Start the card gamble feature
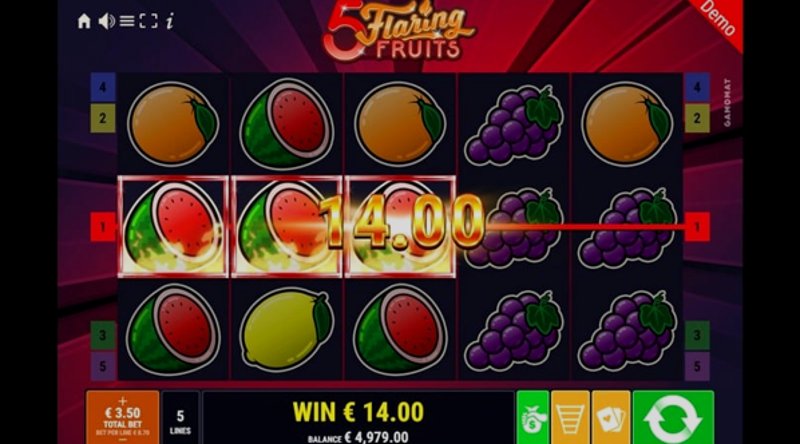 pos(611,417)
